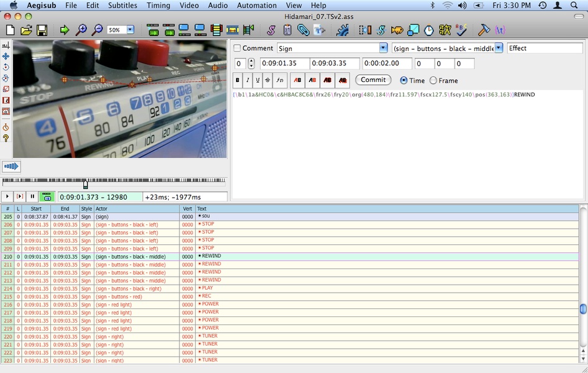Screen dimensions: 588x373
Task: Select the drag/move visual tool
Action: [6, 56]
